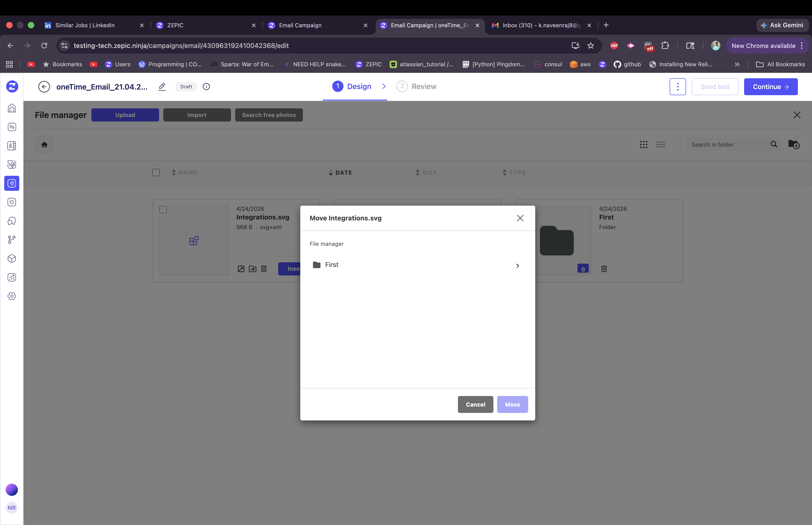Toggle the select-all checkbox beside NAME
Image resolution: width=812 pixels, height=525 pixels.
[x=156, y=172]
